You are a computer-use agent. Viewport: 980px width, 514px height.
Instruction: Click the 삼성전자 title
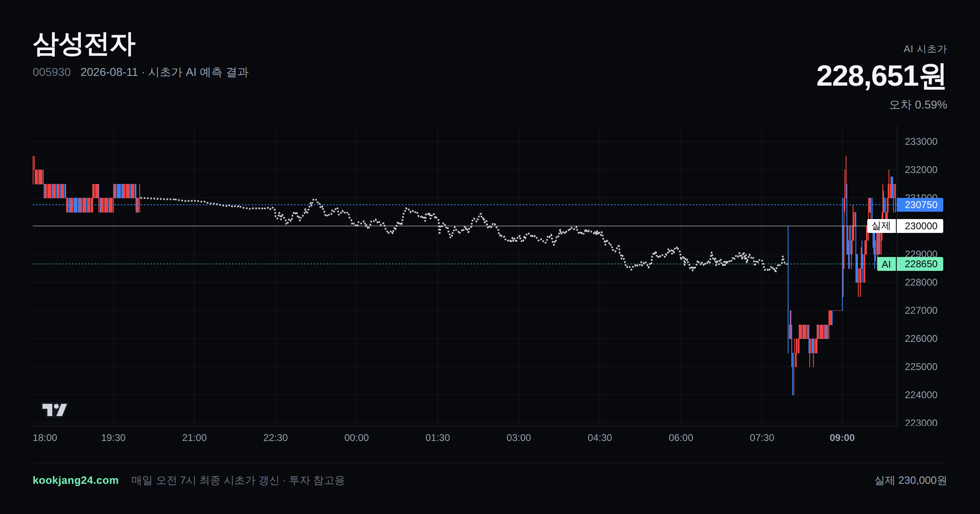(84, 44)
